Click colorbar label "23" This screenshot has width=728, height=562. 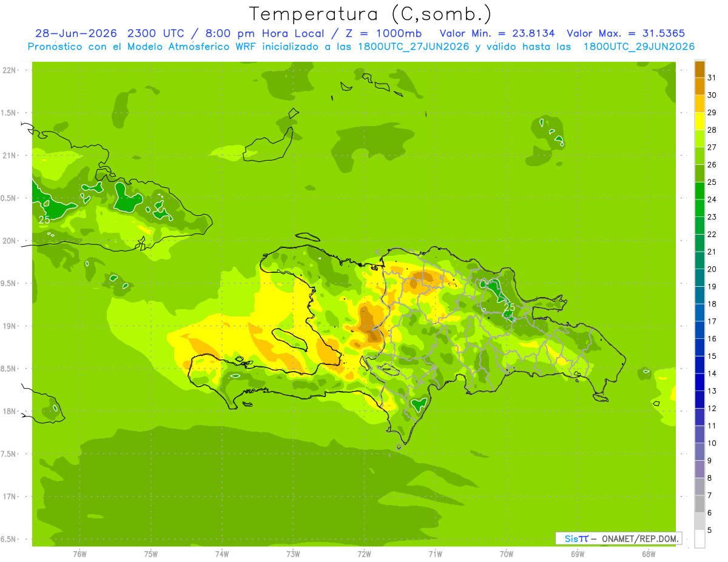(712, 217)
